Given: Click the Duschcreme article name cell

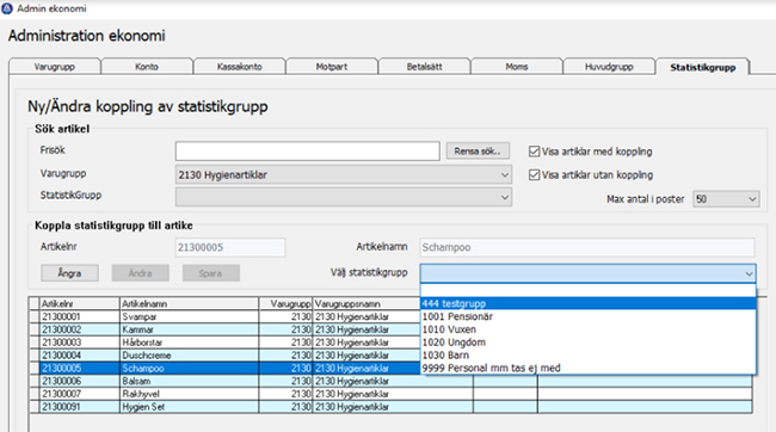Looking at the screenshot, I should pos(189,355).
